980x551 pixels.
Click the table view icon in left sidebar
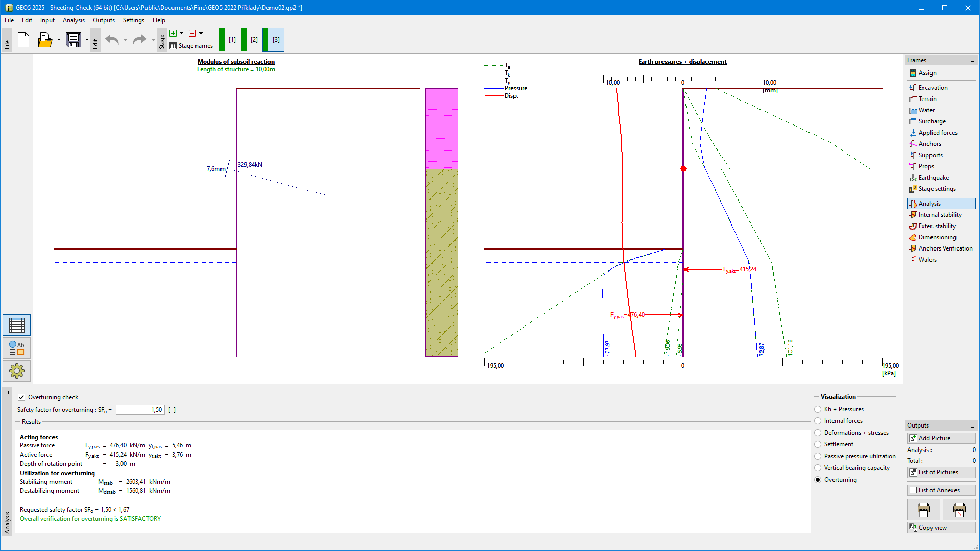tap(16, 325)
